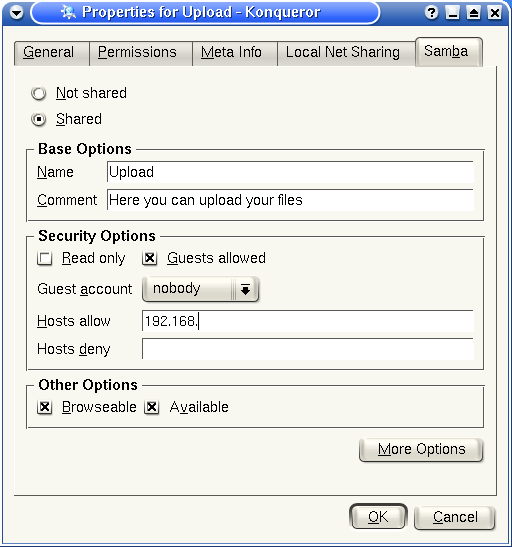Click into the Hosts deny field
Viewport: 512px width, 547px height.
(308, 349)
